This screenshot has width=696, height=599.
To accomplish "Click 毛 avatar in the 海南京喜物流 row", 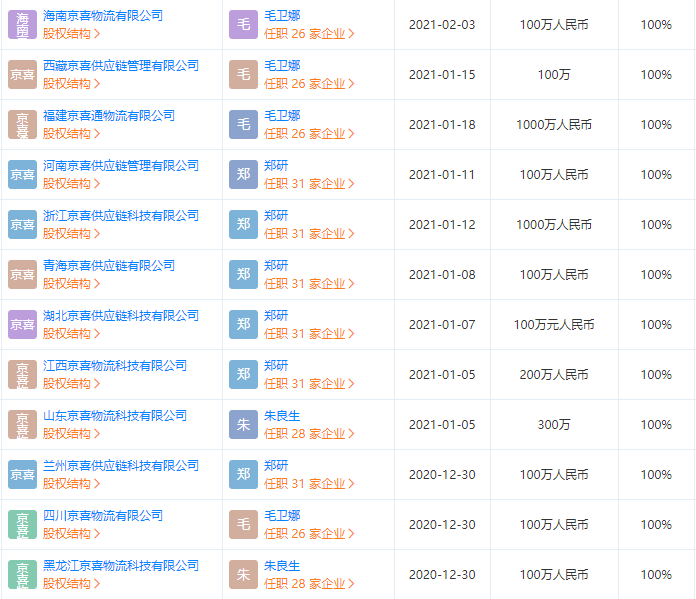I will [x=243, y=24].
